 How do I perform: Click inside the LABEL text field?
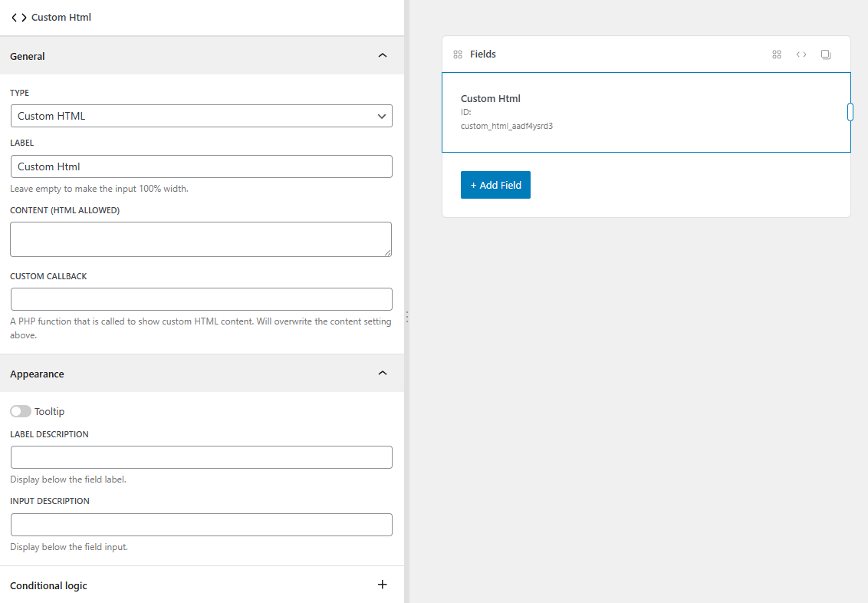pyautogui.click(x=201, y=166)
